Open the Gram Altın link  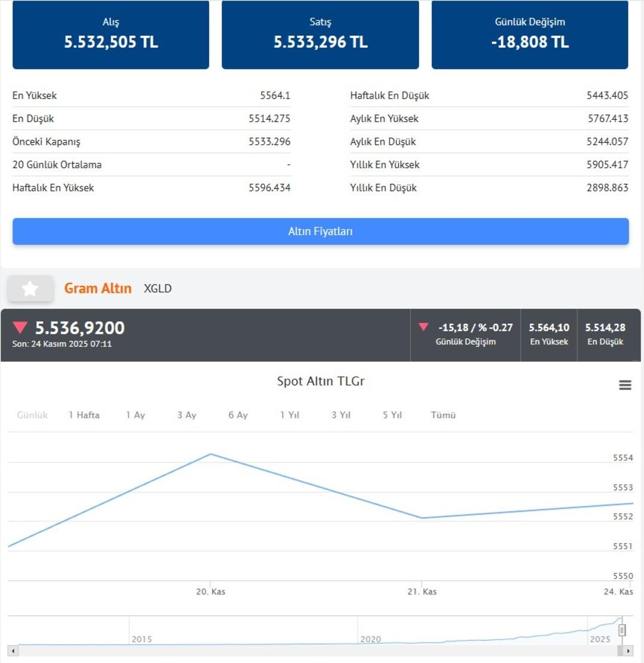98,289
